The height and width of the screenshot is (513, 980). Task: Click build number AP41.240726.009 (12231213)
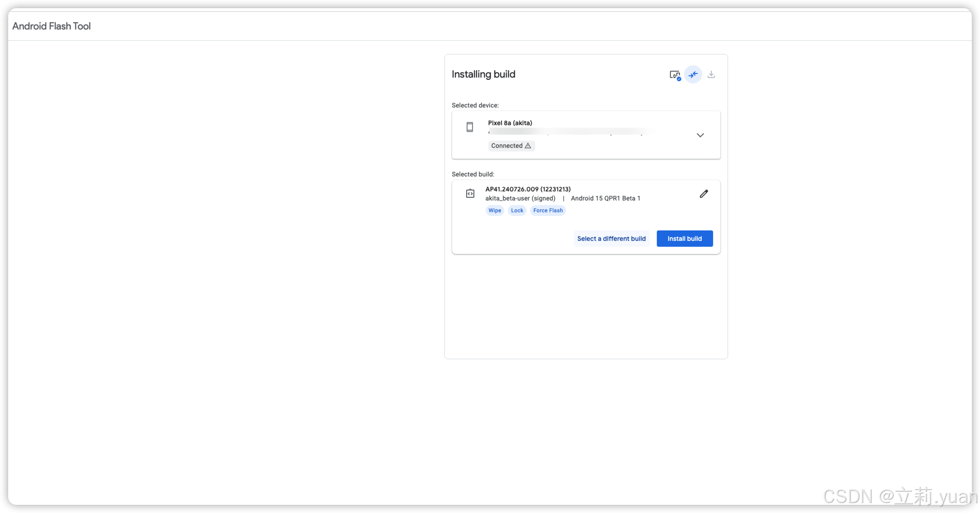(x=528, y=189)
